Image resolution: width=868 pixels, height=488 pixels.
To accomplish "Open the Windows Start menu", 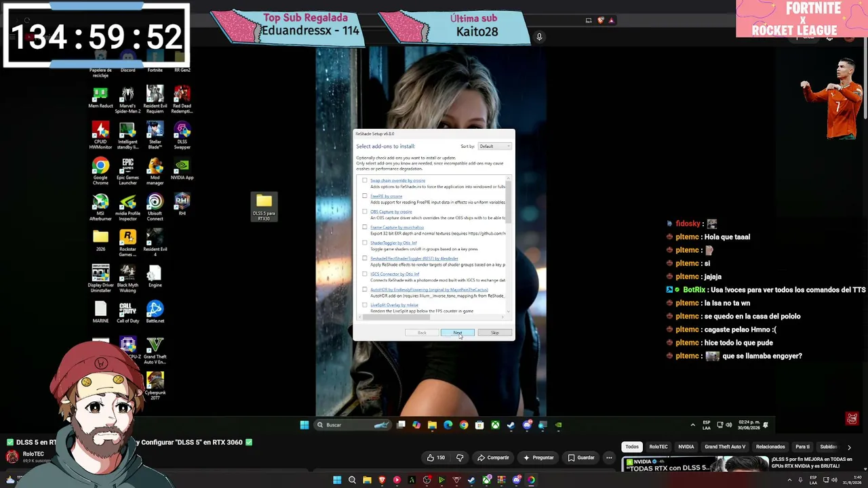I will click(x=304, y=425).
